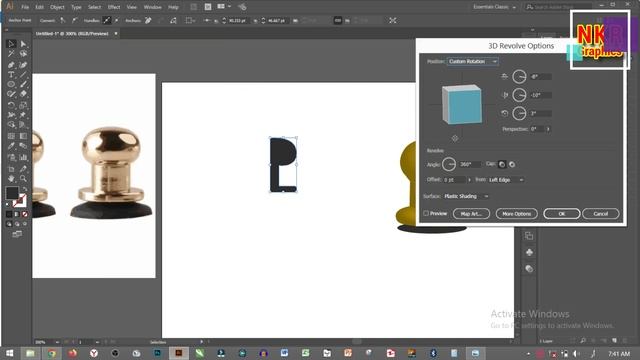Open the Object menu
Viewport: 640px width, 360px height.
click(57, 7)
